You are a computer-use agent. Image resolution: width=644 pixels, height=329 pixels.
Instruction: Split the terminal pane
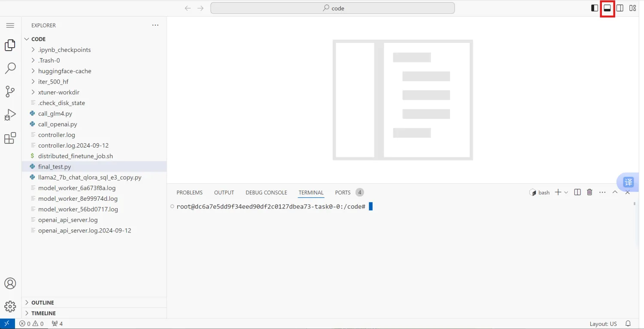577,193
